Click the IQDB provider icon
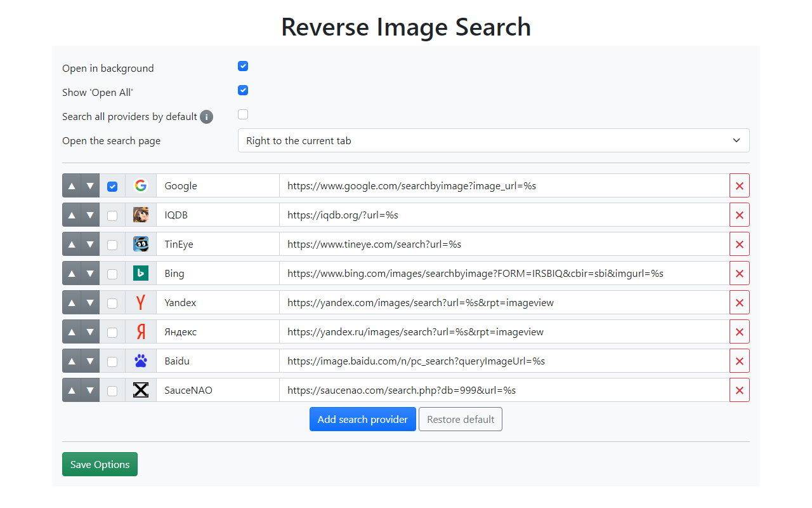The height and width of the screenshot is (508, 812). [141, 215]
